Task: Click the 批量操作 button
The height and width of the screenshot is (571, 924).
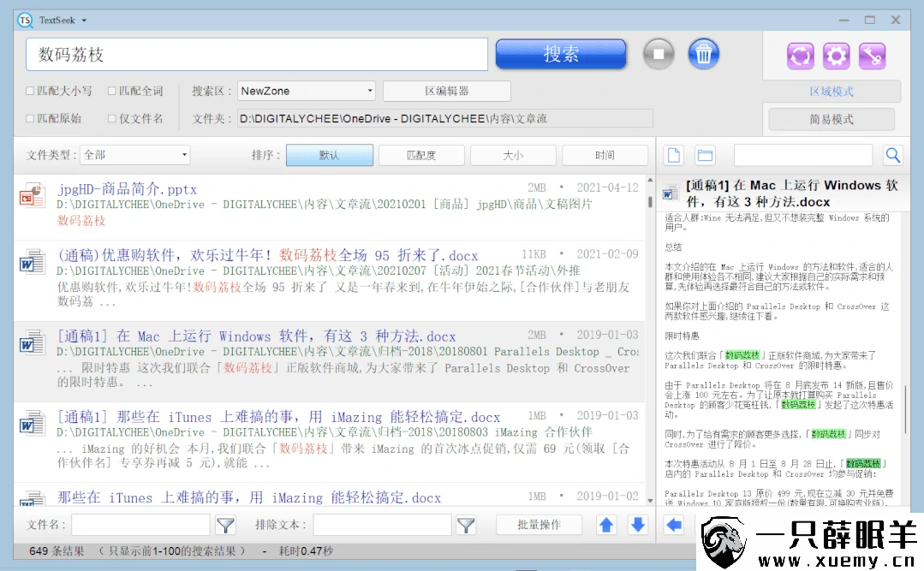Action: 539,525
